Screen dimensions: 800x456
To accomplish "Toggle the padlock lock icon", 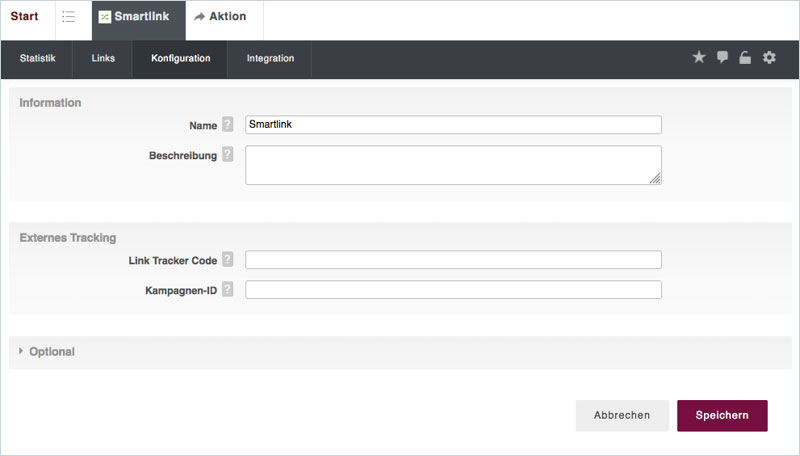I will pos(745,58).
